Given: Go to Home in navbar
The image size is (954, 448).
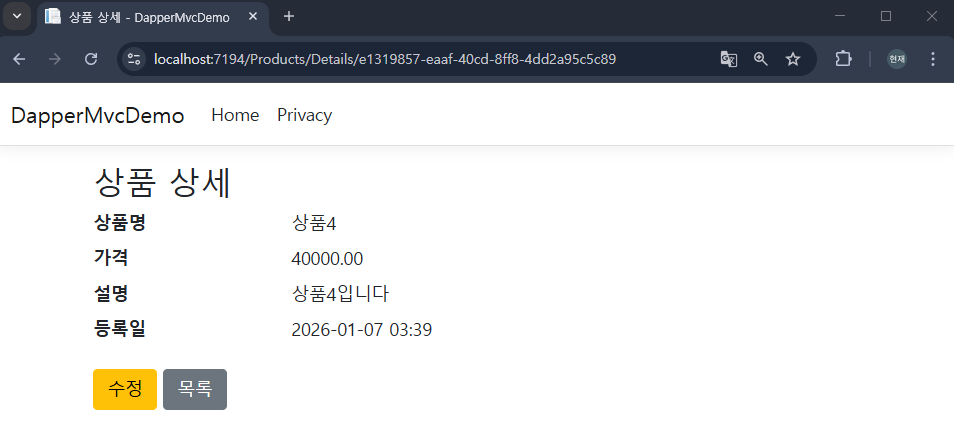Looking at the screenshot, I should click(235, 115).
